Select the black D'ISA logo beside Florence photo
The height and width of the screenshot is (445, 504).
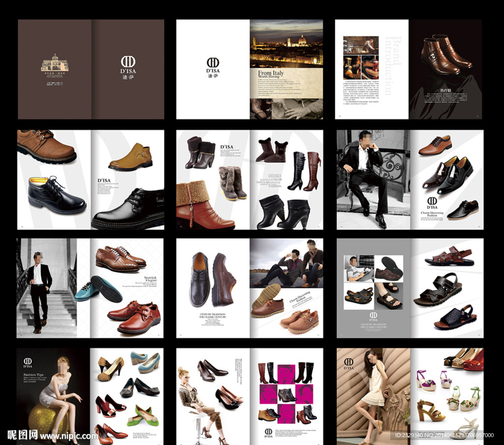[x=213, y=67]
